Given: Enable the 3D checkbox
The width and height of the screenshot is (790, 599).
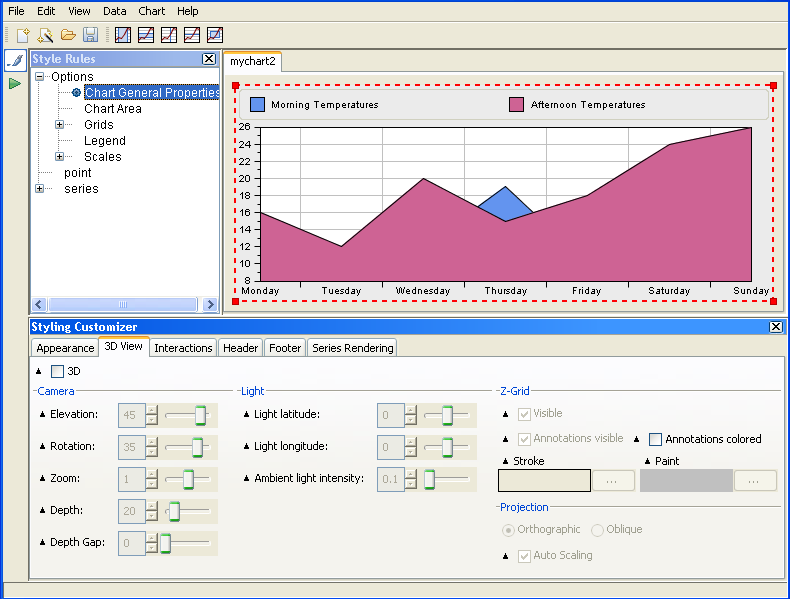Looking at the screenshot, I should point(57,371).
